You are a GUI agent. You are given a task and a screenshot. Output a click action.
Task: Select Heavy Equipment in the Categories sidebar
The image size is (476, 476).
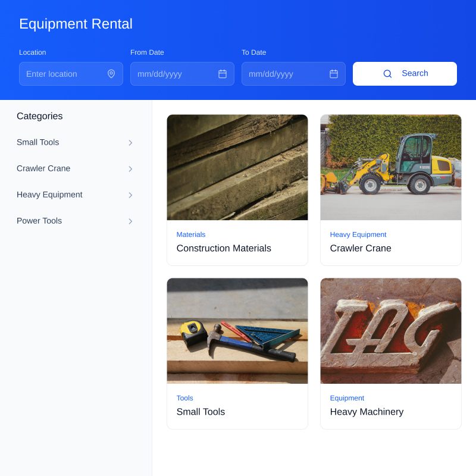pyautogui.click(x=49, y=195)
